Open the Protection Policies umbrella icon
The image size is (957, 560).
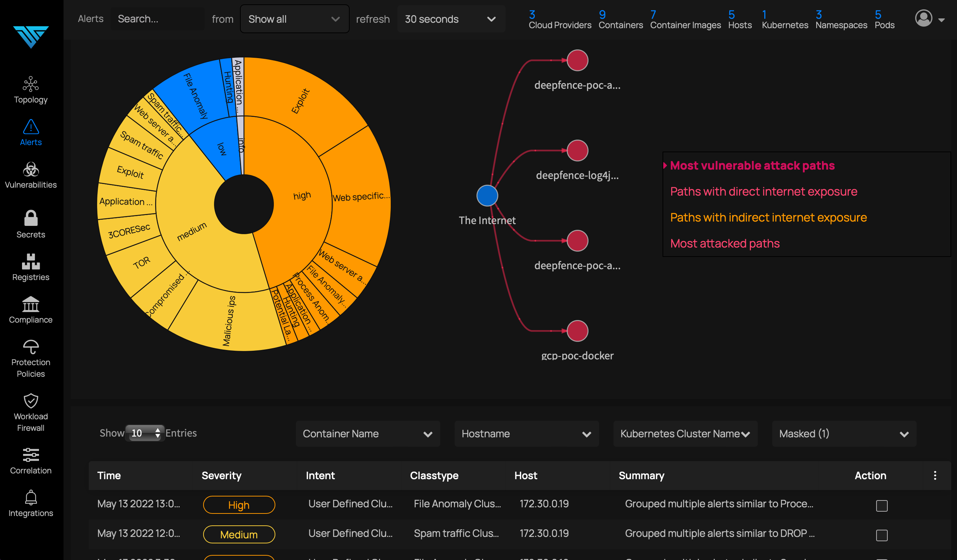(31, 347)
